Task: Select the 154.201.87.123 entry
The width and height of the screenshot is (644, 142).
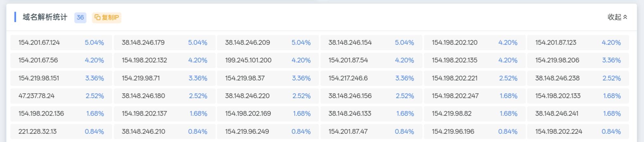Action: pyautogui.click(x=556, y=43)
